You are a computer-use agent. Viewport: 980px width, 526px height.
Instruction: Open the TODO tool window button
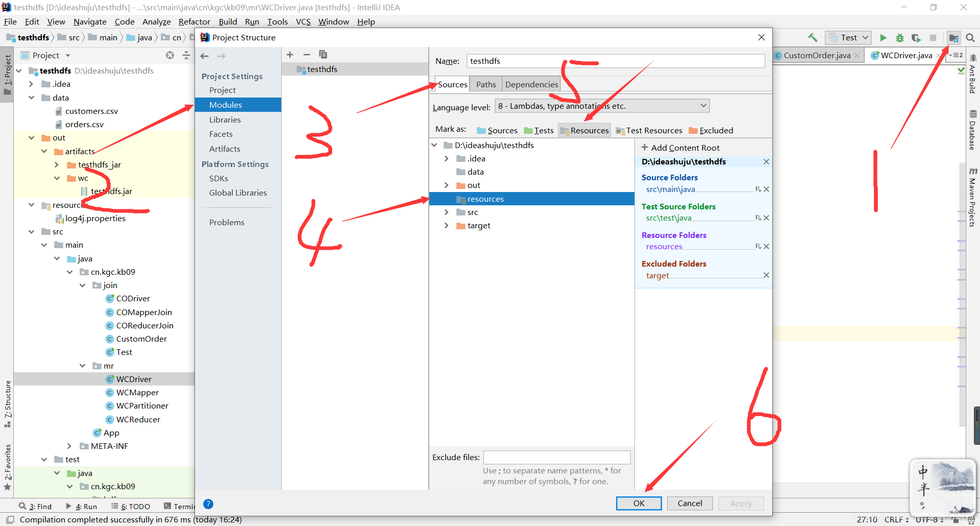[131, 507]
